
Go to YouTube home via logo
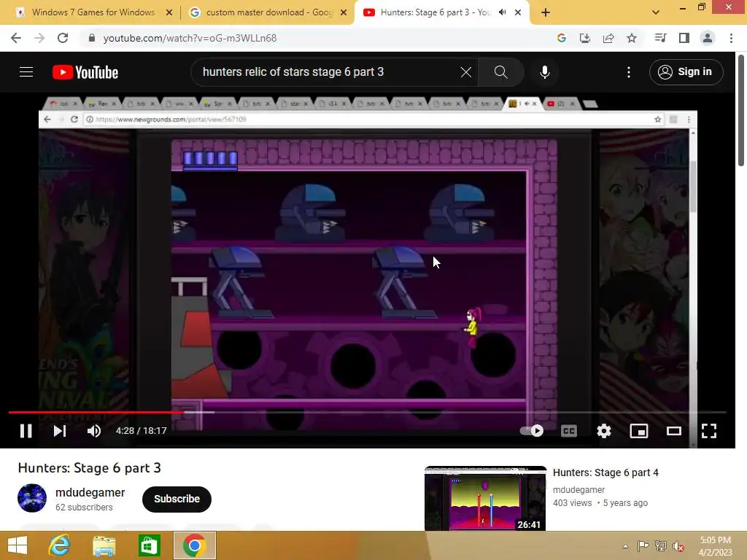tap(85, 72)
